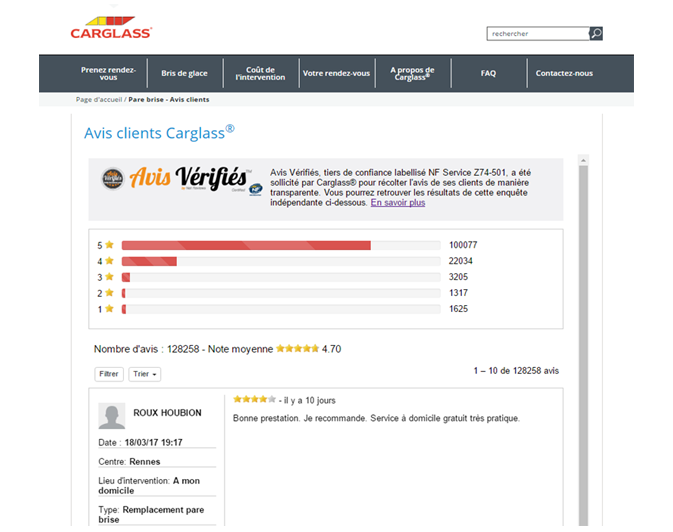This screenshot has height=532, width=673.
Task: Open Votre rendez-vous menu item
Action: 336,73
